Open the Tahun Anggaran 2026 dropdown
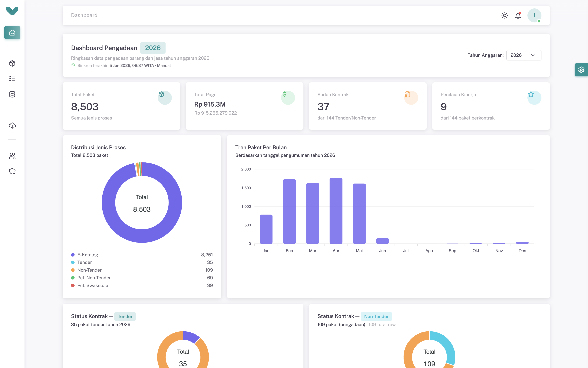This screenshot has height=368, width=588. point(524,55)
